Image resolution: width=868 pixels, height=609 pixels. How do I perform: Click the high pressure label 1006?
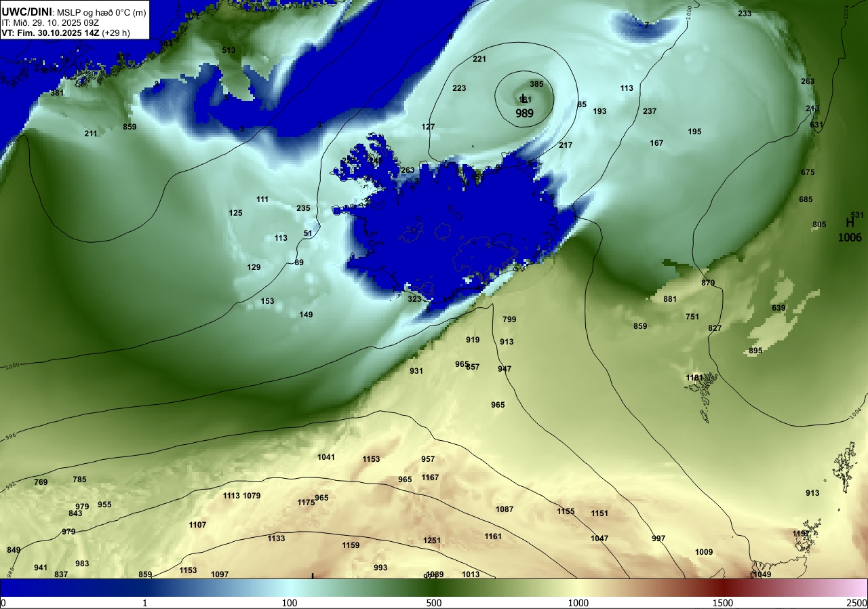click(850, 237)
